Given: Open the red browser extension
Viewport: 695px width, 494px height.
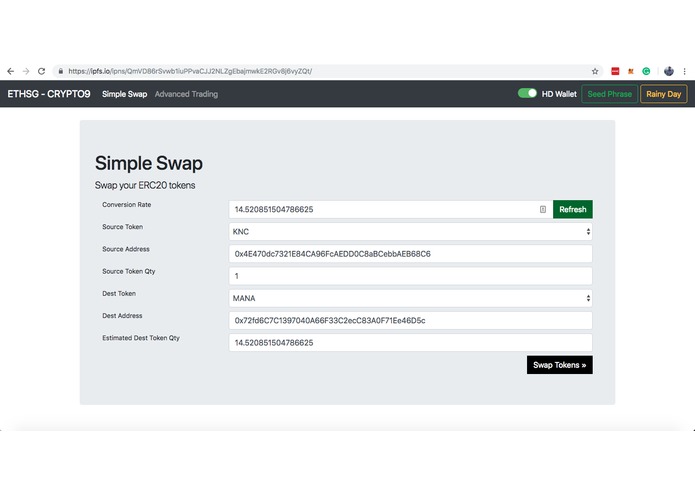Looking at the screenshot, I should click(615, 71).
